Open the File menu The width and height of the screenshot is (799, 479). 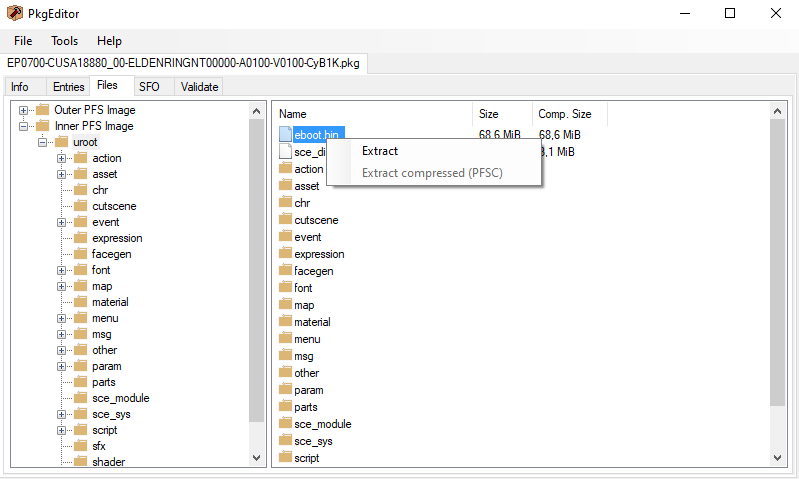click(23, 41)
